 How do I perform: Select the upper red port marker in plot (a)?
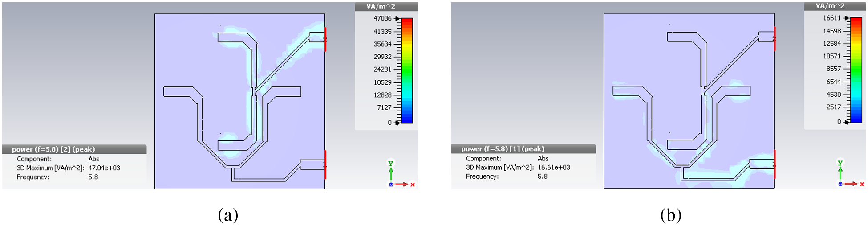(x=325, y=39)
